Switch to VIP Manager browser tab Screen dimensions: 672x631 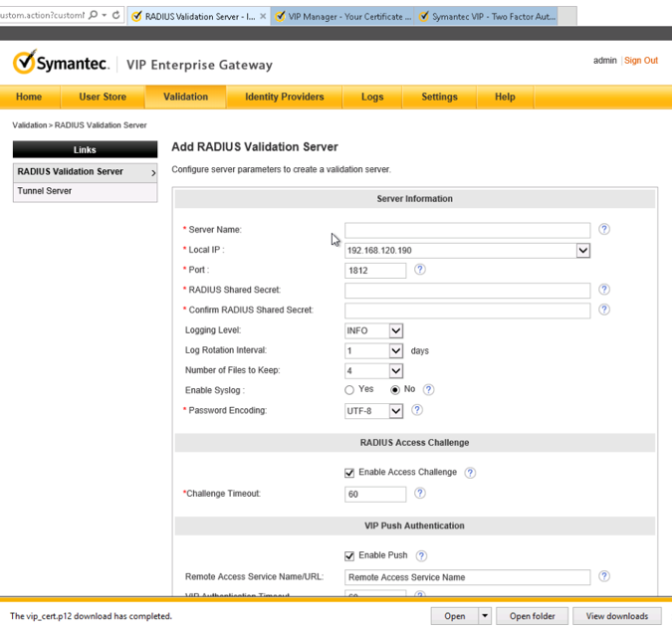point(342,16)
